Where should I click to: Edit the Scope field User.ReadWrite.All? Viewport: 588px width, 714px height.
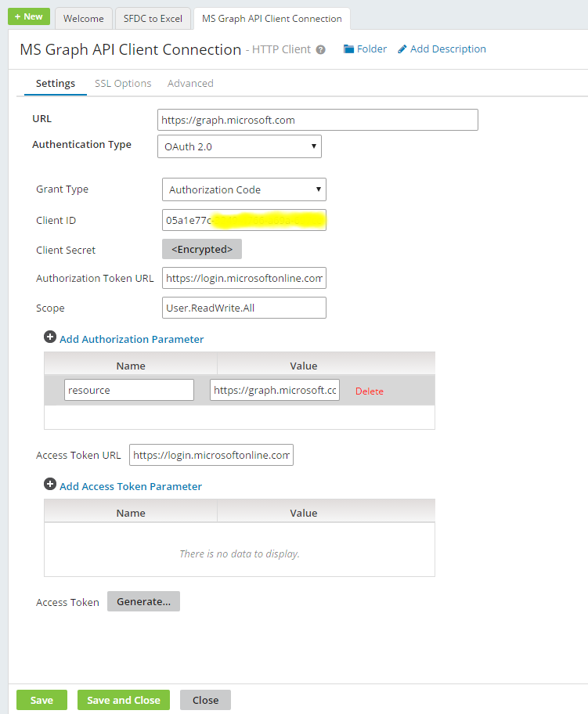pos(243,308)
